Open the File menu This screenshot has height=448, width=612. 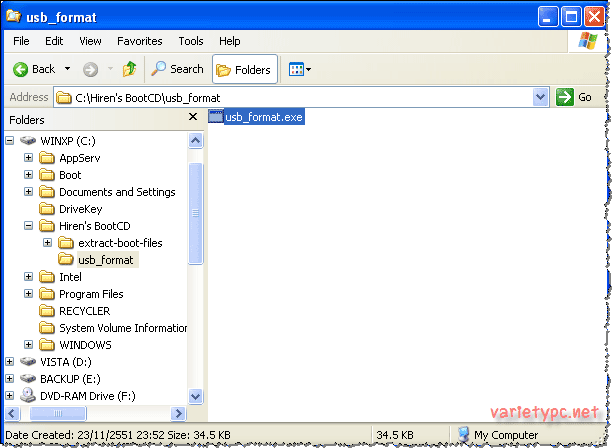click(21, 41)
